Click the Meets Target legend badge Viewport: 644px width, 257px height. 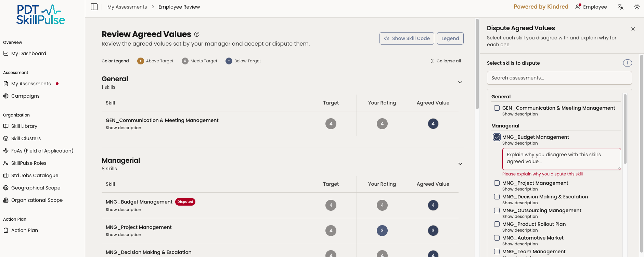[185, 61]
